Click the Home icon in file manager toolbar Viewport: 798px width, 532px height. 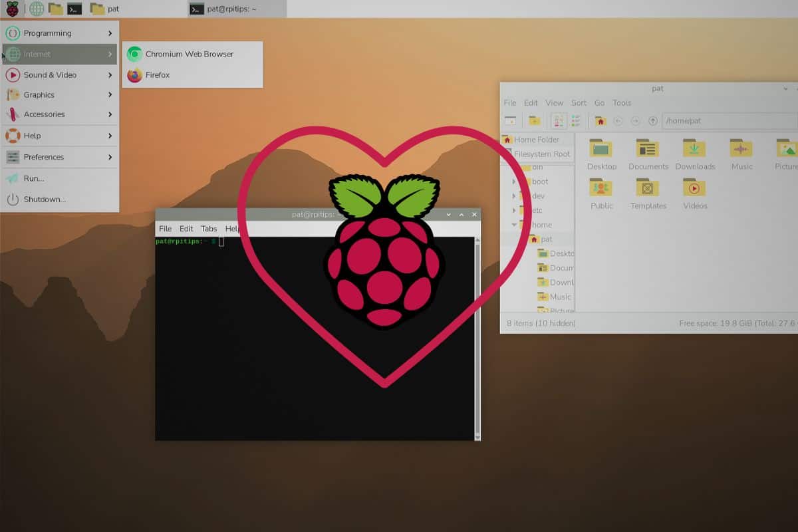(600, 120)
